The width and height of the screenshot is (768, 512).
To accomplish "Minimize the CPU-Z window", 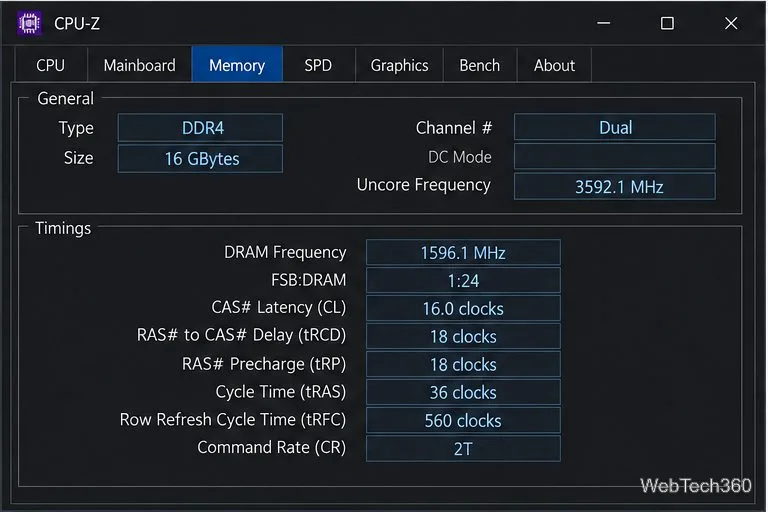I will point(603,23).
